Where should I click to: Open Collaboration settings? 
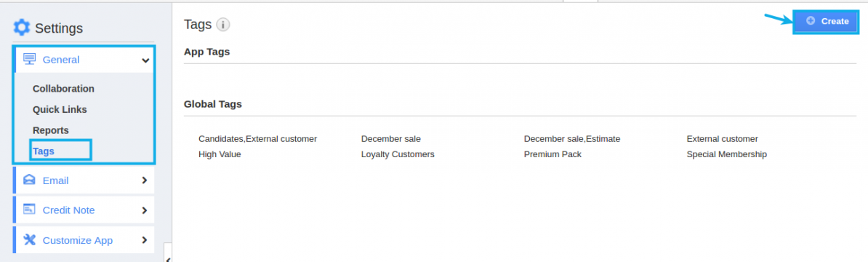[63, 89]
